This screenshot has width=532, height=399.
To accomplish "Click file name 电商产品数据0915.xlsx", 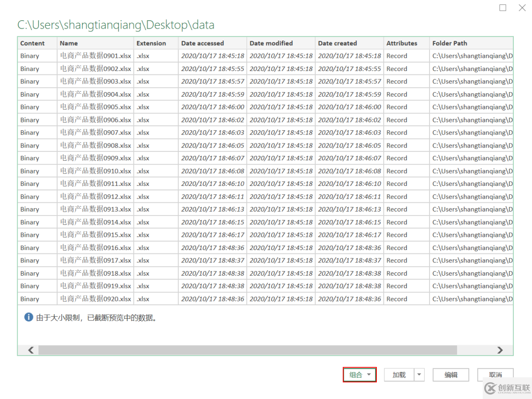I will point(96,235).
